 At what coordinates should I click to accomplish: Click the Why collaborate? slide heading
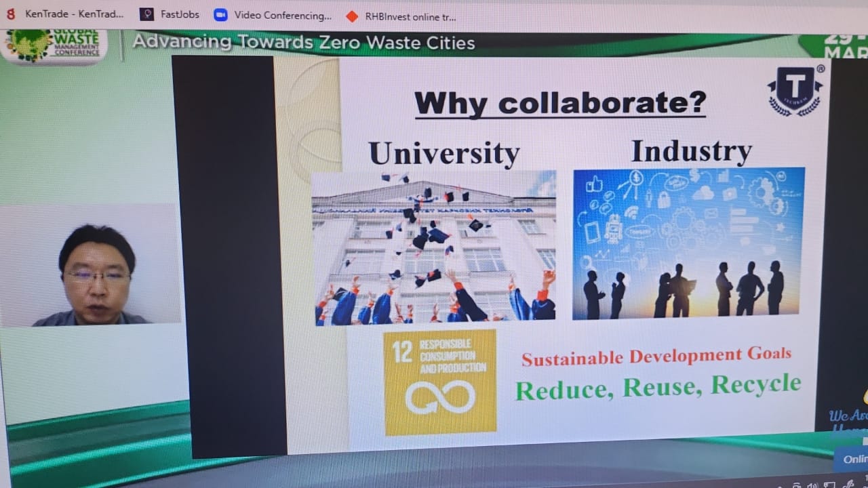point(560,104)
